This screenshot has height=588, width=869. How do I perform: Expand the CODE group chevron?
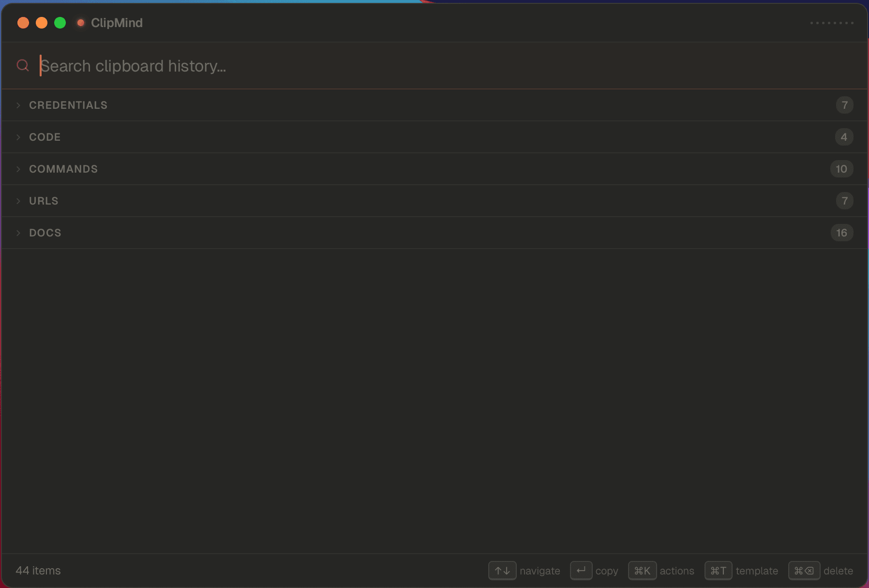point(18,137)
